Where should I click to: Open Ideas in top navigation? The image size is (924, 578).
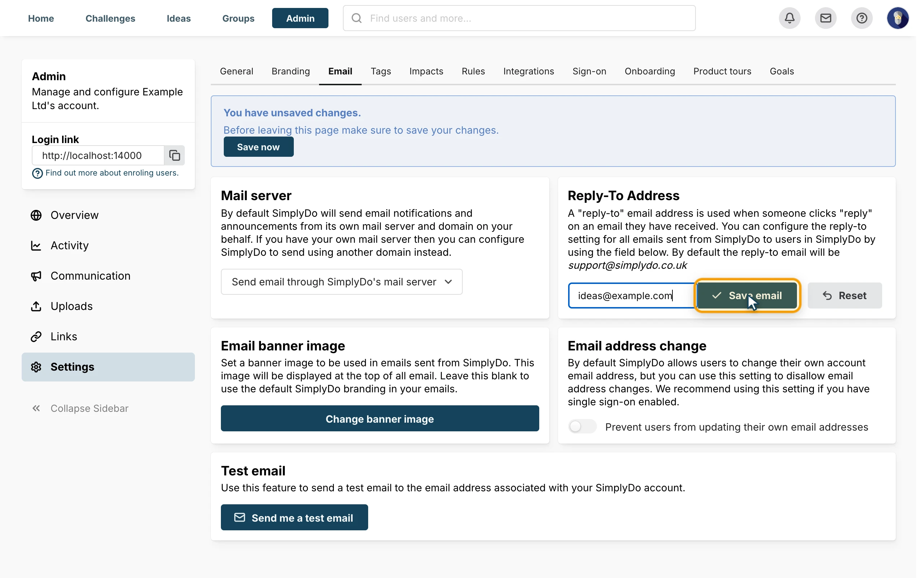click(179, 18)
